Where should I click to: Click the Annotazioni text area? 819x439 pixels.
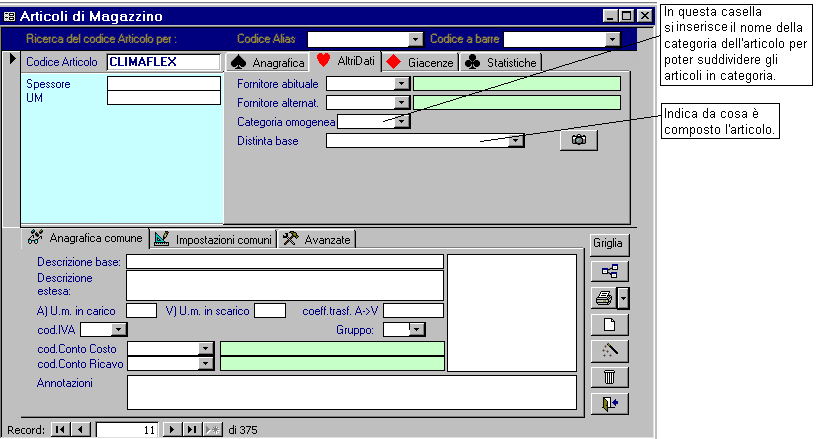pos(352,392)
